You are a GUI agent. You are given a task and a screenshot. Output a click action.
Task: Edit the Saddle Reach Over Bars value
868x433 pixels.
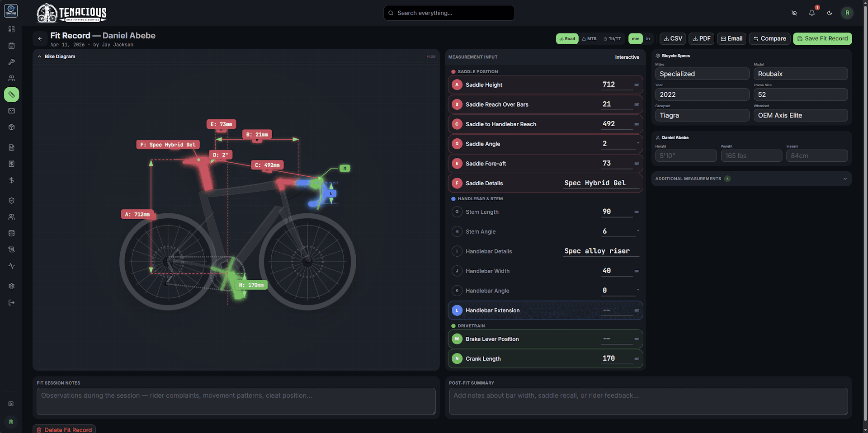click(x=617, y=104)
